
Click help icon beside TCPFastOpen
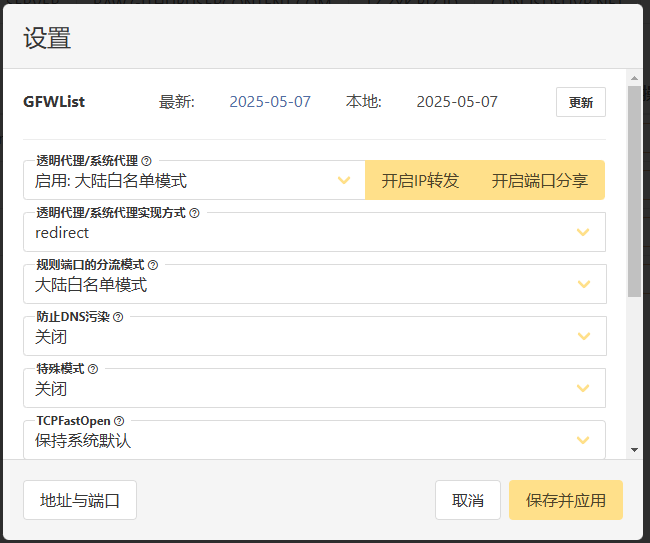point(119,421)
